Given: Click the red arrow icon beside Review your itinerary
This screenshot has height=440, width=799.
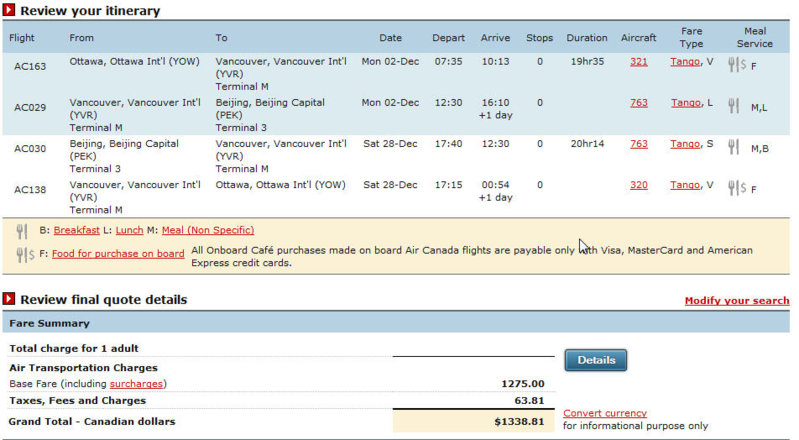Looking at the screenshot, I should tap(9, 11).
